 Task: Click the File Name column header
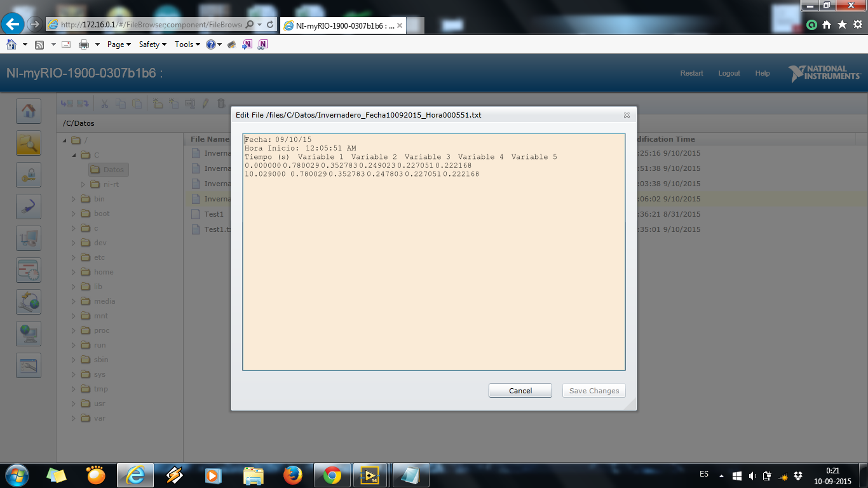pos(210,139)
